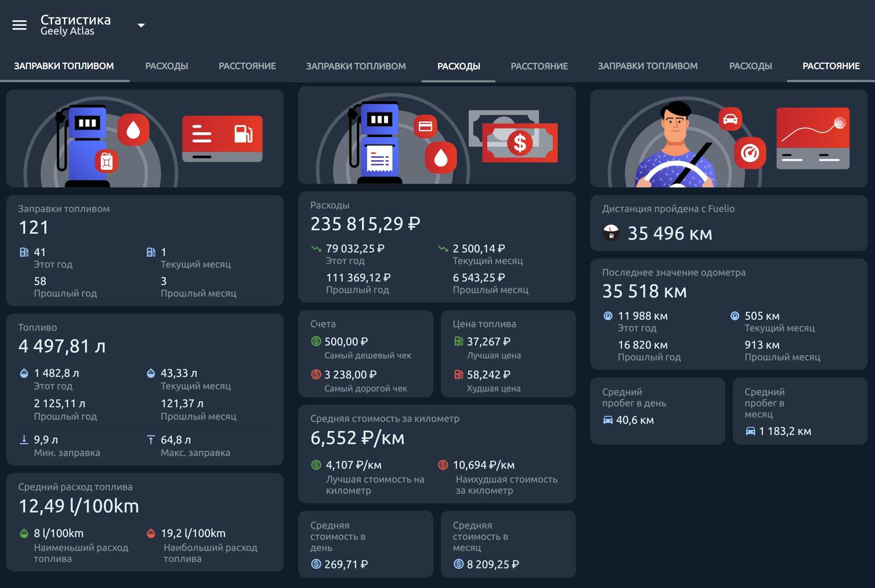Click the pump icon beside 1 current month fill-up
This screenshot has width=875, height=588.
[x=151, y=252]
